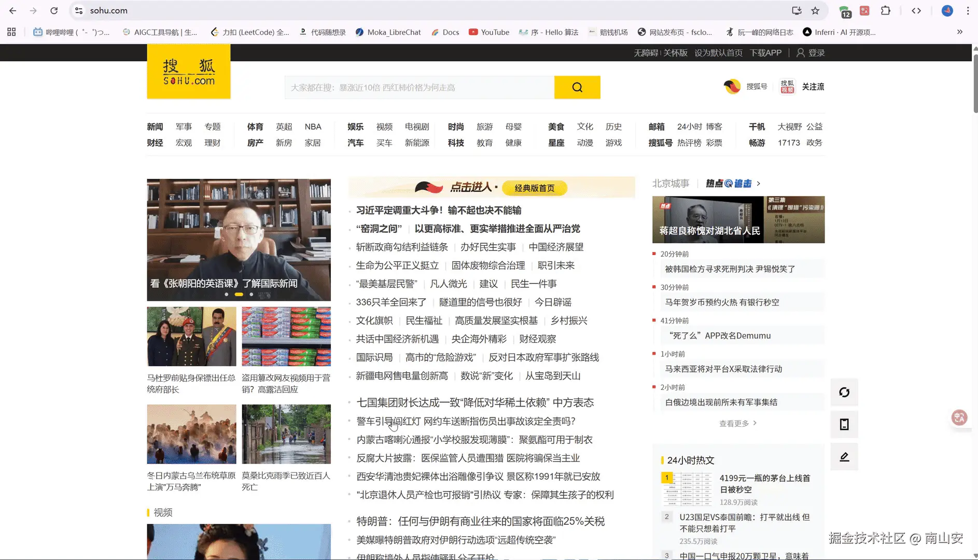Reload the sohu.com page

(54, 10)
